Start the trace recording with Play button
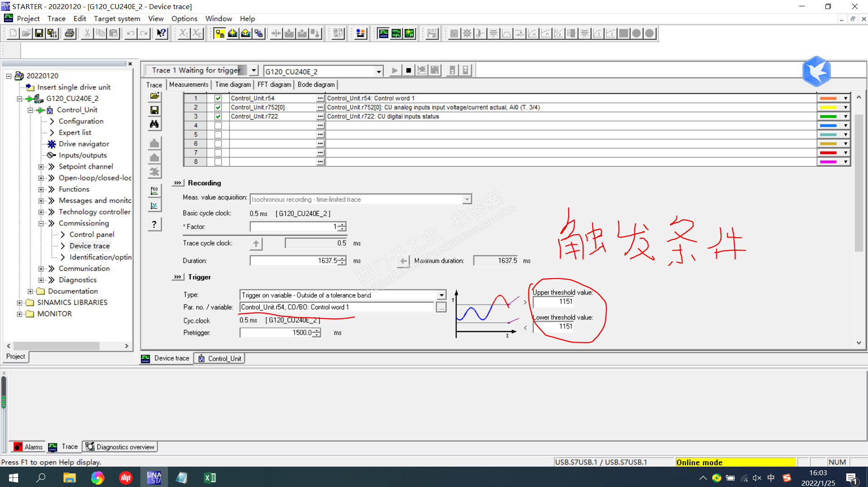The height and width of the screenshot is (487, 868). tap(395, 70)
